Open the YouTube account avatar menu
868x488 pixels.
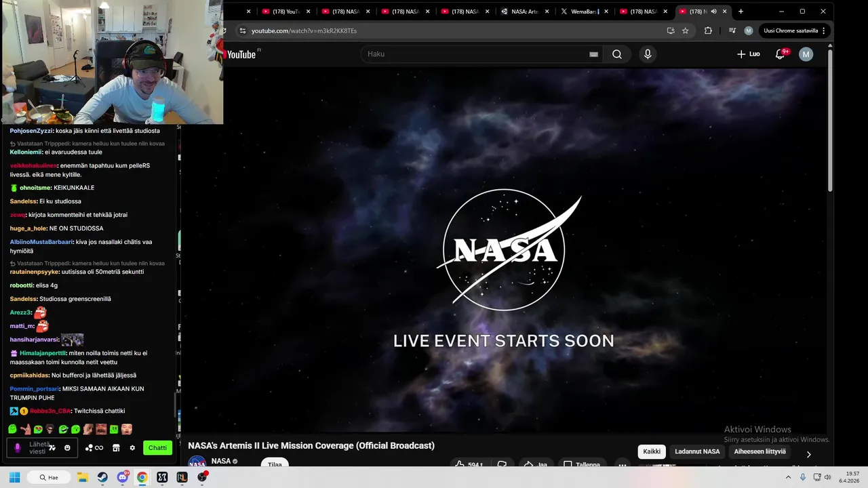tap(806, 54)
